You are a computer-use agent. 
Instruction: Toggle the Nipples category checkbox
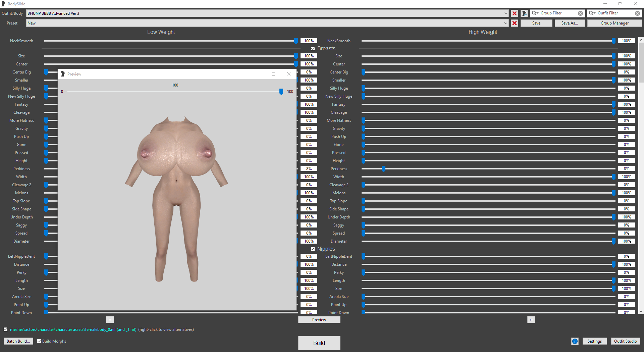click(x=313, y=249)
